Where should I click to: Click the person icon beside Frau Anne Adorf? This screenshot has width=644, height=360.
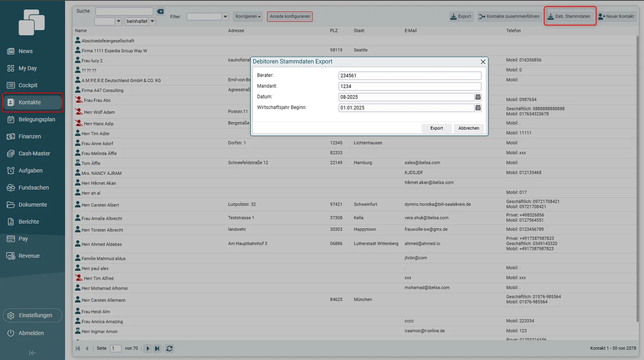click(x=78, y=143)
